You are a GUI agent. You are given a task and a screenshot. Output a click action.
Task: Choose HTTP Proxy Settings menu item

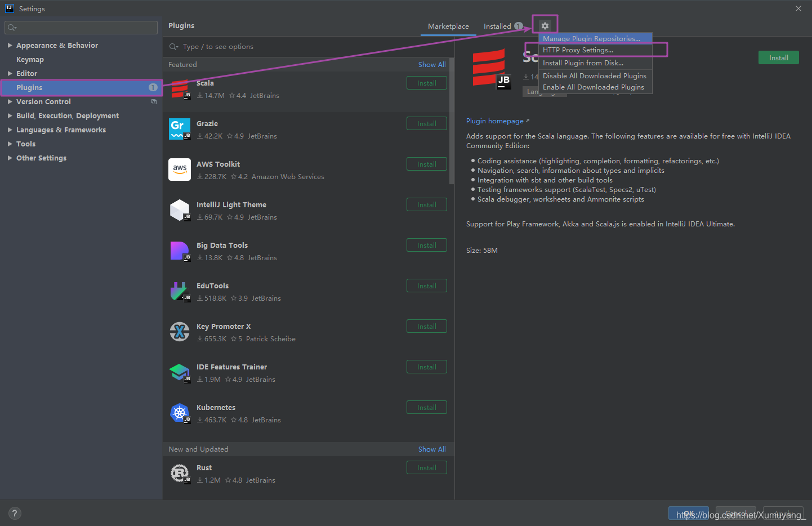click(x=595, y=50)
